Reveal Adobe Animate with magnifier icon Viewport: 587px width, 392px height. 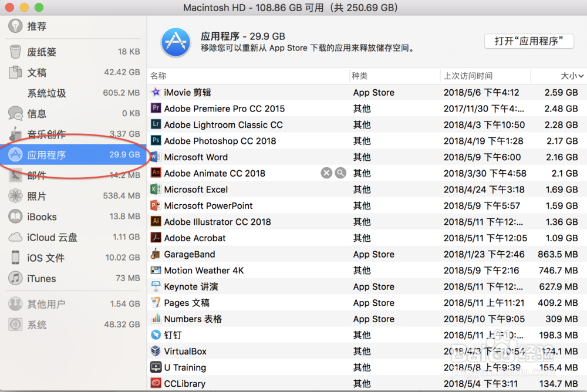pyautogui.click(x=340, y=173)
